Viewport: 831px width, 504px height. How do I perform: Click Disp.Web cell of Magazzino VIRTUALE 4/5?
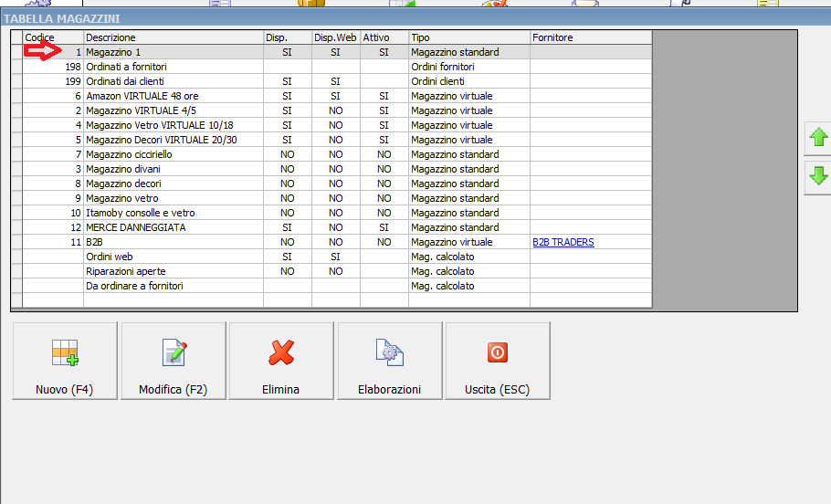tap(335, 110)
